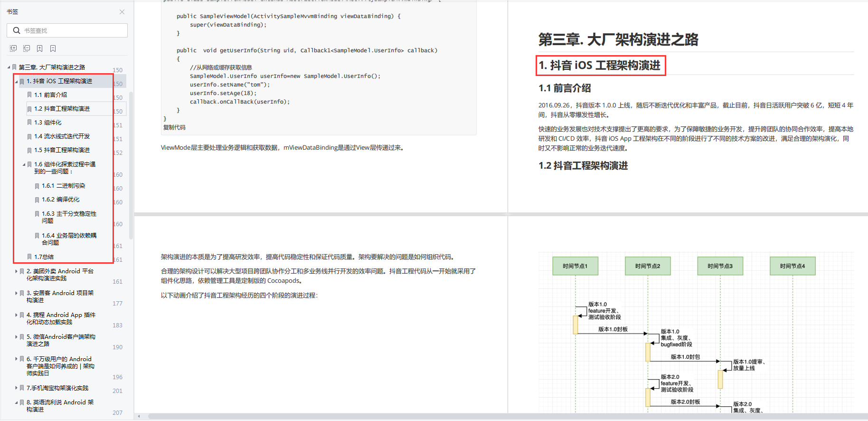Click the magnifier icon in bookmark search
Image resolution: width=868 pixels, height=421 pixels.
(17, 30)
